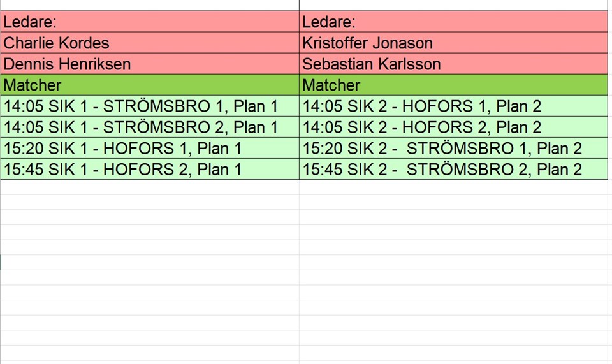Image resolution: width=612 pixels, height=364 pixels.
Task: Click the 15:45 SIK 2 - STRÖMSBRO 2 cell
Action: [453, 170]
